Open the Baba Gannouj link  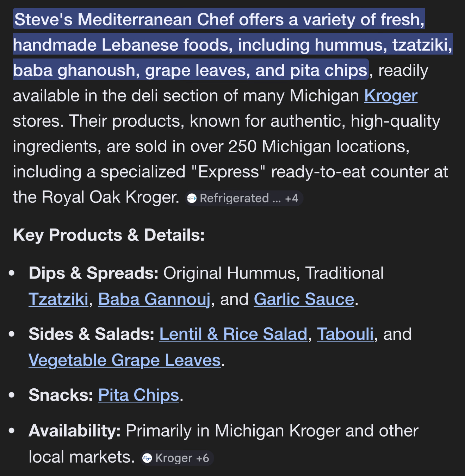(x=154, y=299)
